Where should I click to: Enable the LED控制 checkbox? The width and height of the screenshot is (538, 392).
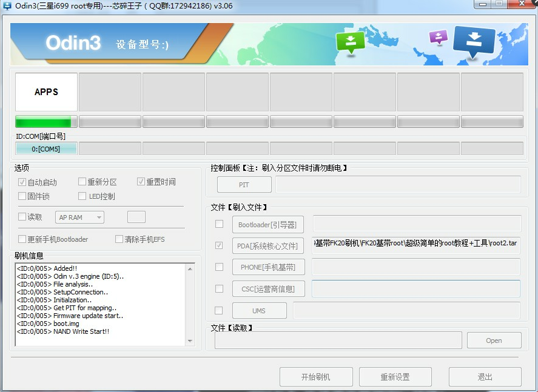point(82,196)
